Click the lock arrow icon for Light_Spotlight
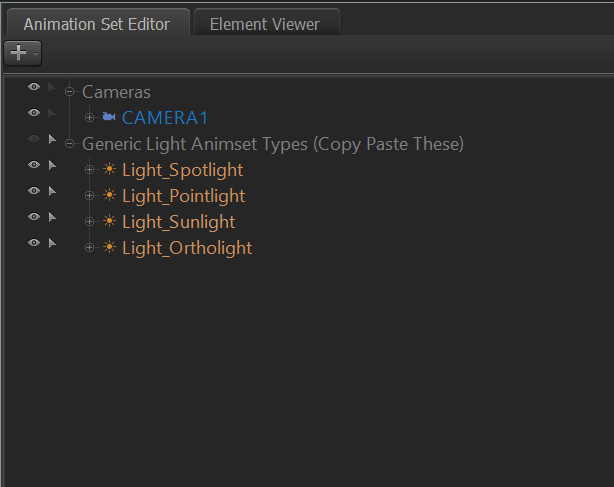Image resolution: width=614 pixels, height=487 pixels. pyautogui.click(x=52, y=165)
